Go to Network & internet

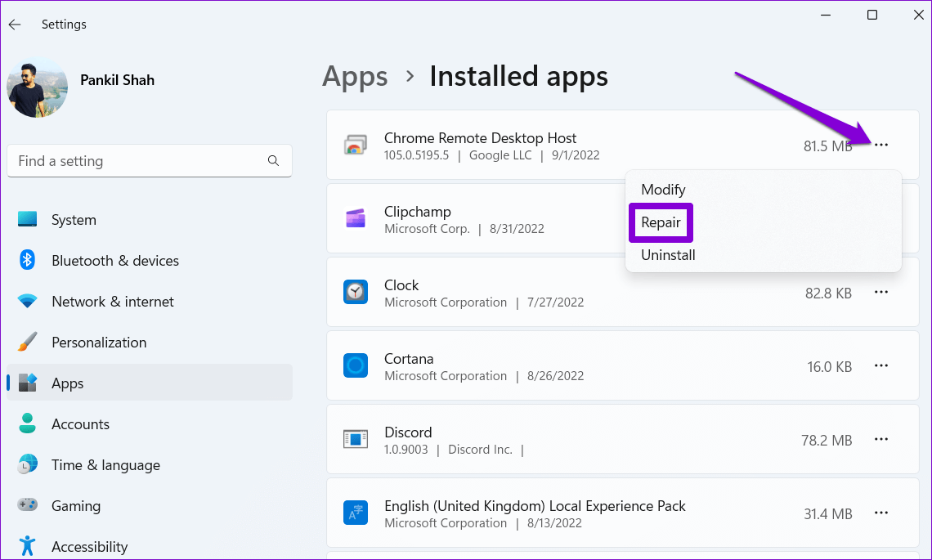[150, 302]
